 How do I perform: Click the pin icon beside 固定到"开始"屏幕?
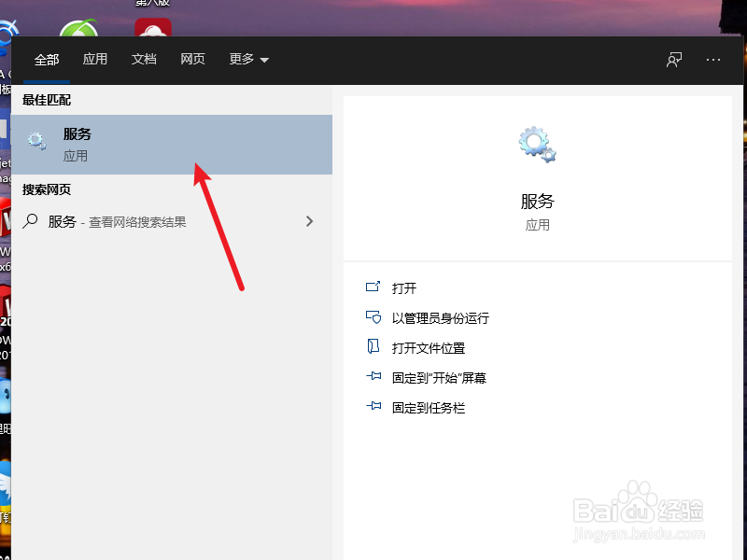coord(374,377)
